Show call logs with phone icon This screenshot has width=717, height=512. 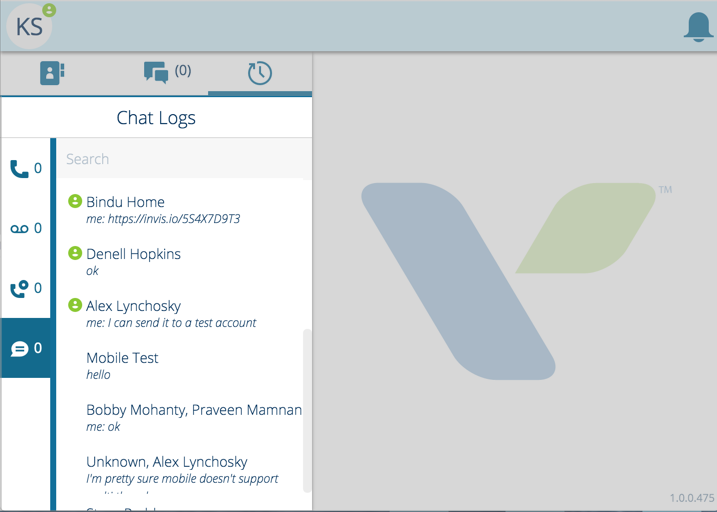click(26, 168)
